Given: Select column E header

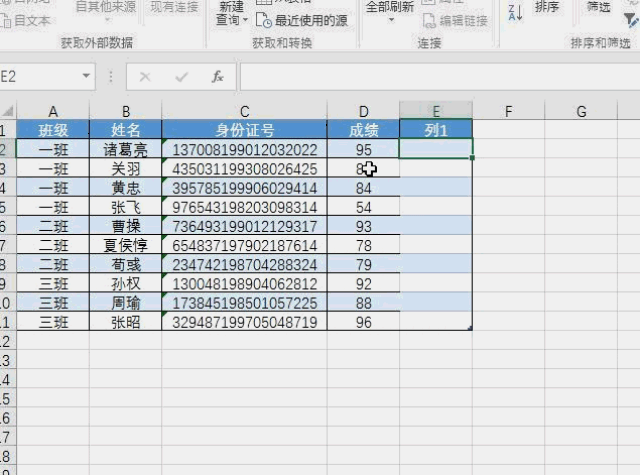Looking at the screenshot, I should point(436,111).
